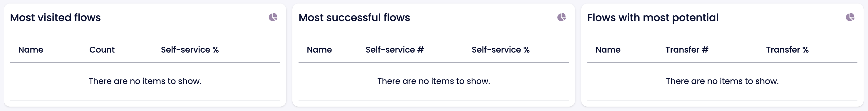Viewport: 868px width, 111px height.
Task: Sort Most visited flows by Count column
Action: pos(102,50)
